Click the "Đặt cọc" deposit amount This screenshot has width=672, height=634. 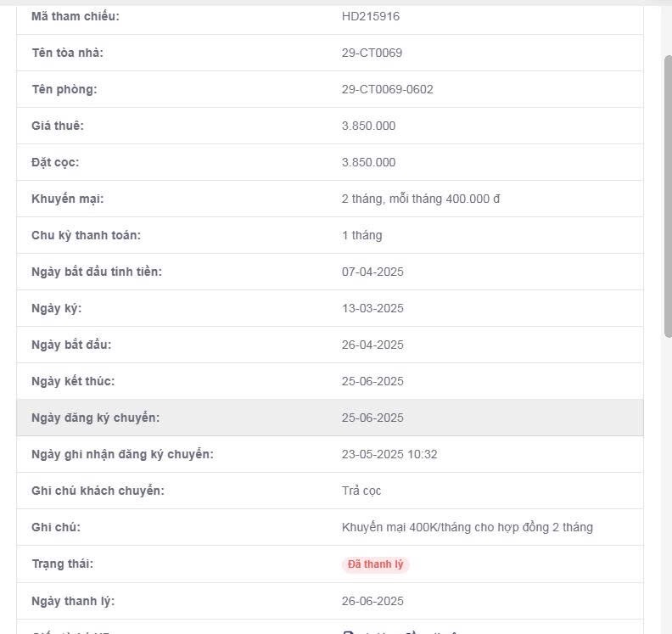368,162
